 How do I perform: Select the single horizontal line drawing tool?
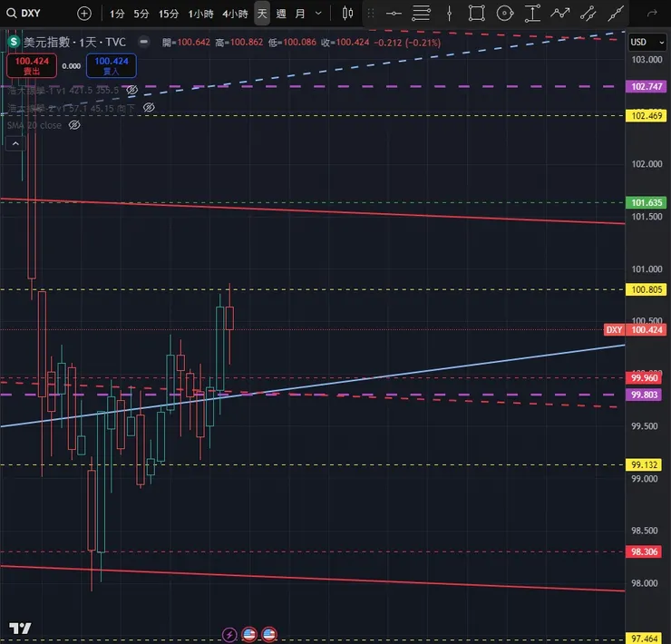click(394, 14)
